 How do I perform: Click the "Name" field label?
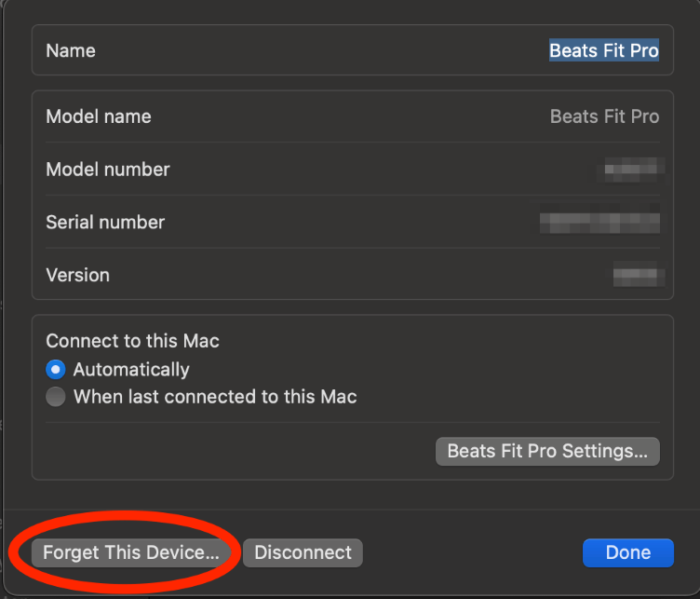click(71, 50)
